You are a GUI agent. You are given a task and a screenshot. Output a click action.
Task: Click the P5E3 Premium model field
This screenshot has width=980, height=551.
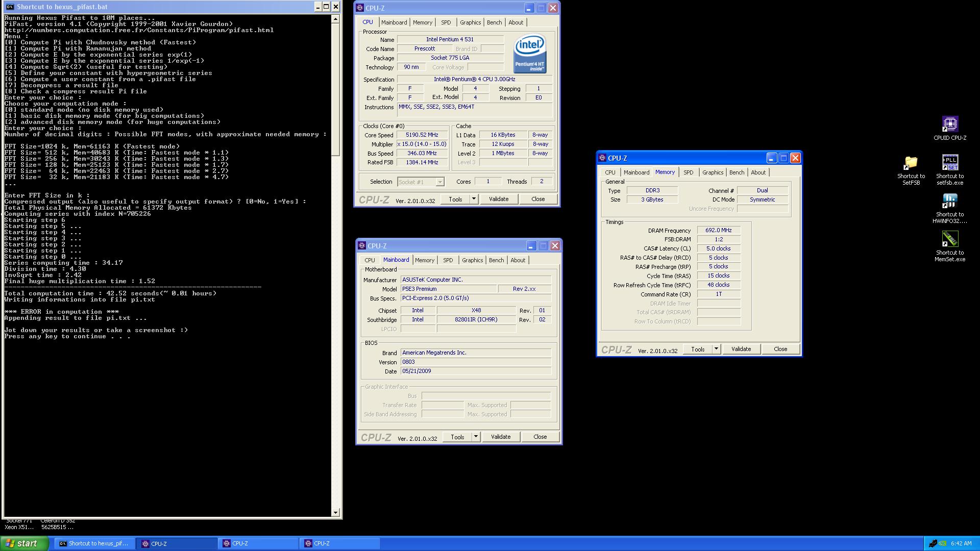click(448, 289)
